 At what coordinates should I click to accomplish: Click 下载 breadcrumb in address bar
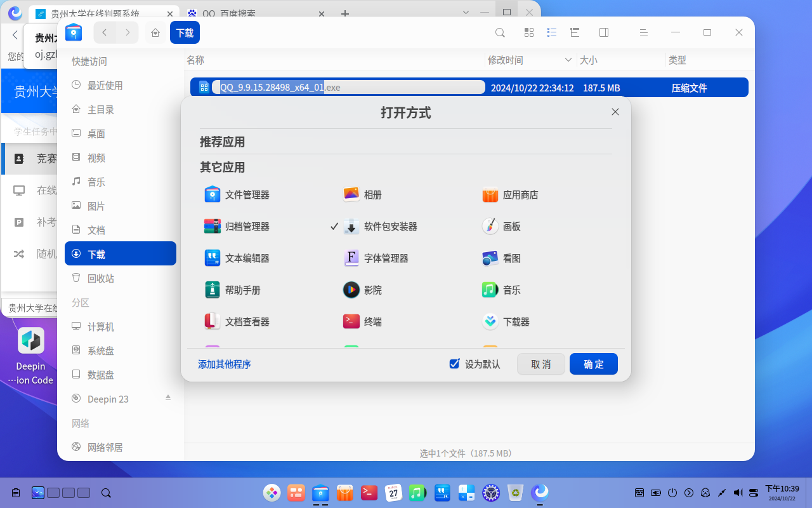pos(185,32)
